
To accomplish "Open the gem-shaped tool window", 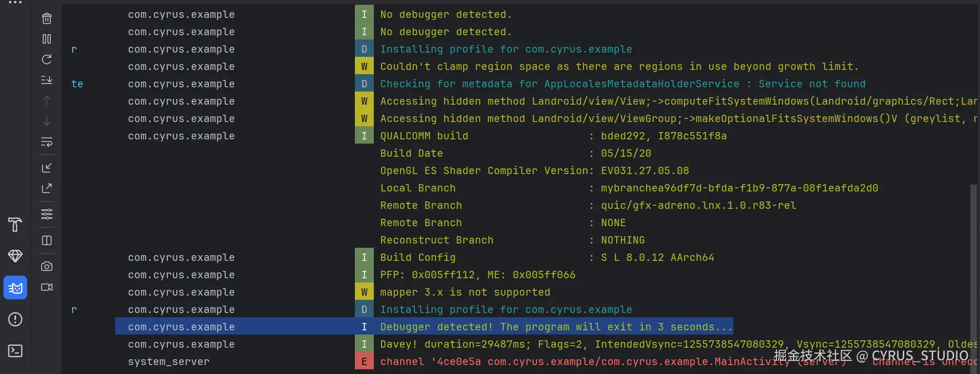I will click(x=15, y=256).
